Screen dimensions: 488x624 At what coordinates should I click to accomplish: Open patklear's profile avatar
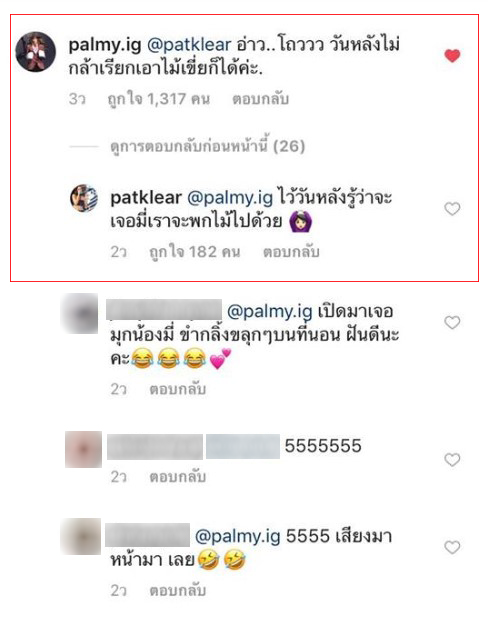click(84, 198)
